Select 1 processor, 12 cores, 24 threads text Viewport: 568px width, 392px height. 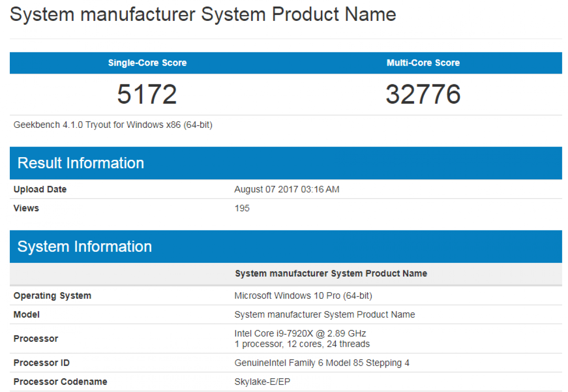[302, 344]
